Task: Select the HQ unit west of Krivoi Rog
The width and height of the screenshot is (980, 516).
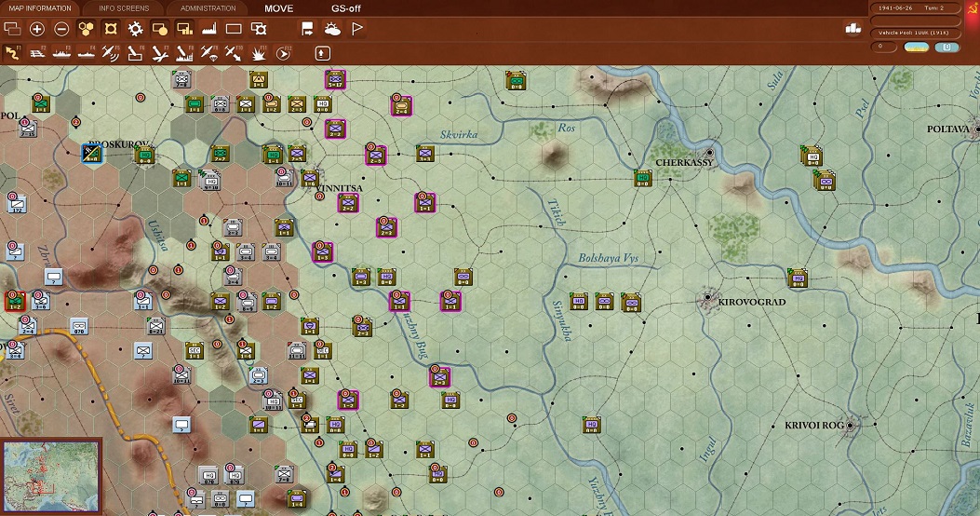Action: click(x=591, y=426)
